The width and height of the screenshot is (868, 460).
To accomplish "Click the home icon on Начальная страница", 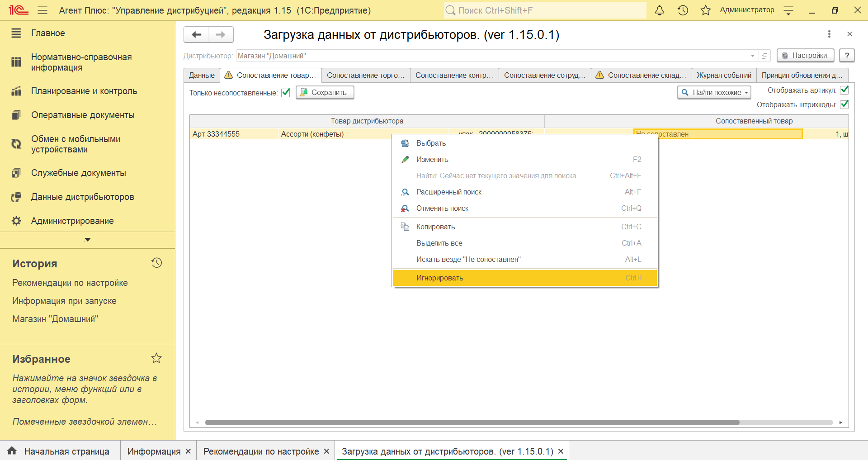I will point(12,451).
